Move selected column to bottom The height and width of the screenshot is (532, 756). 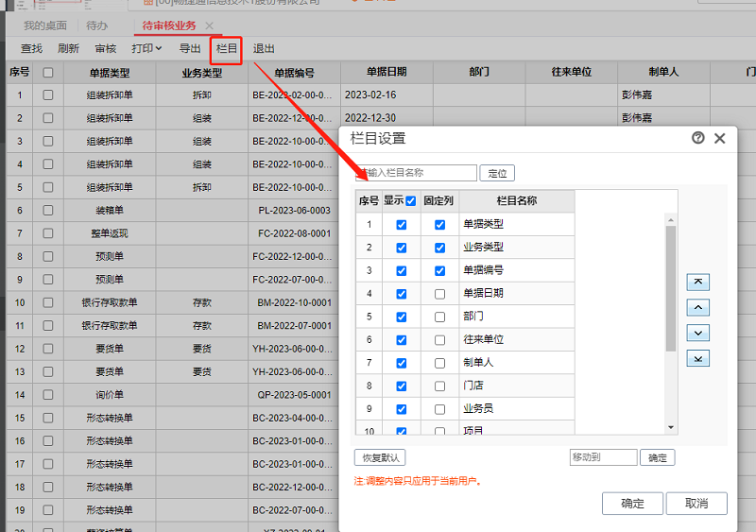698,358
